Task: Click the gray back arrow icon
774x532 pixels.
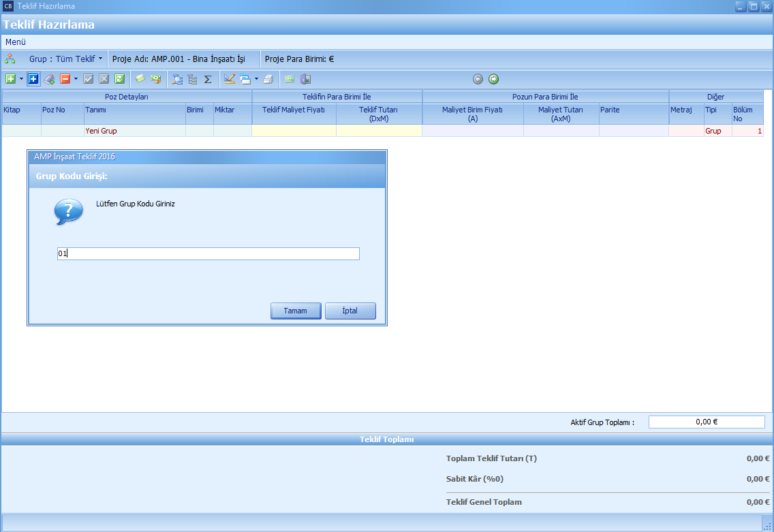Action: 478,79
